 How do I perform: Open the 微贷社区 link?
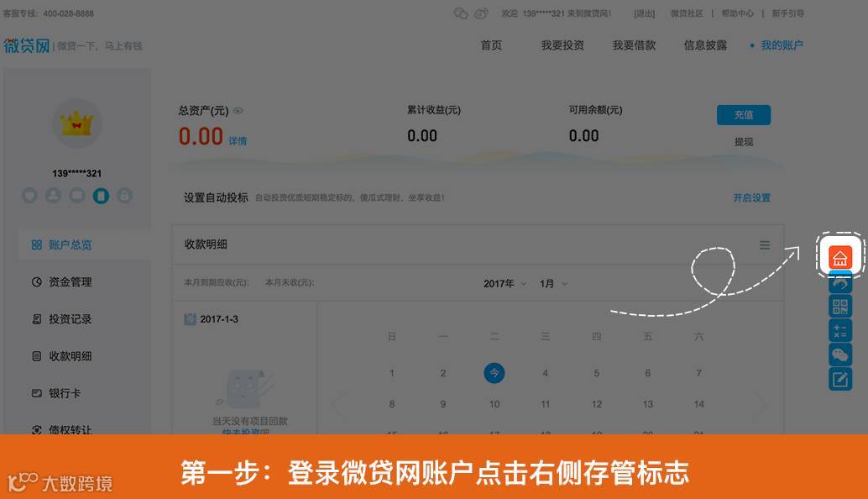click(687, 13)
